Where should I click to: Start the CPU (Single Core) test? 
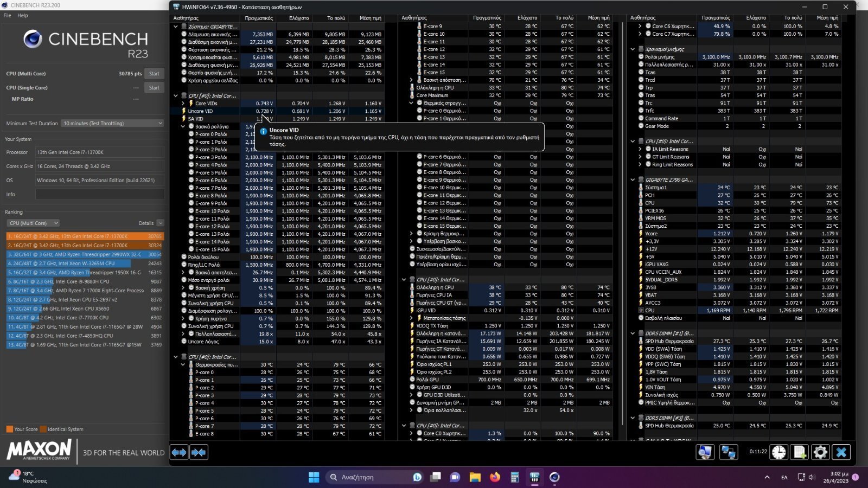(x=154, y=88)
